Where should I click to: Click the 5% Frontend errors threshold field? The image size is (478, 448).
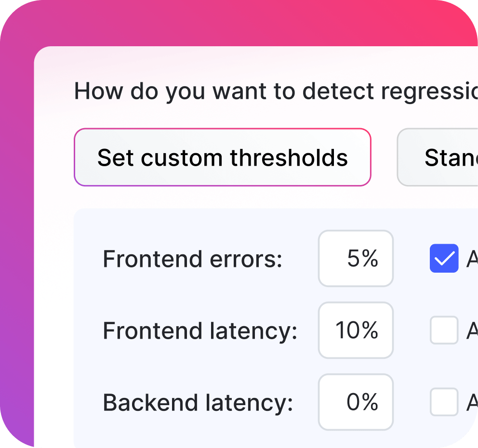coord(356,259)
